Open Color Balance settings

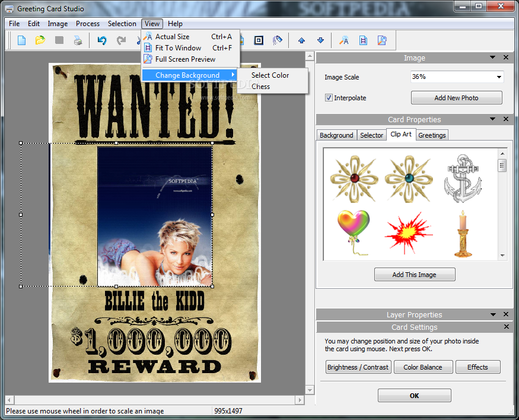pos(423,367)
